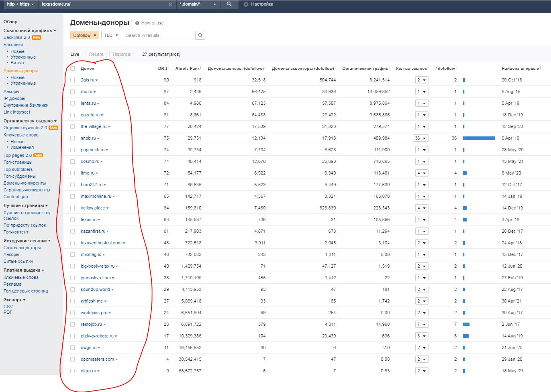Check the rbc.ru row checkbox

tap(73, 92)
